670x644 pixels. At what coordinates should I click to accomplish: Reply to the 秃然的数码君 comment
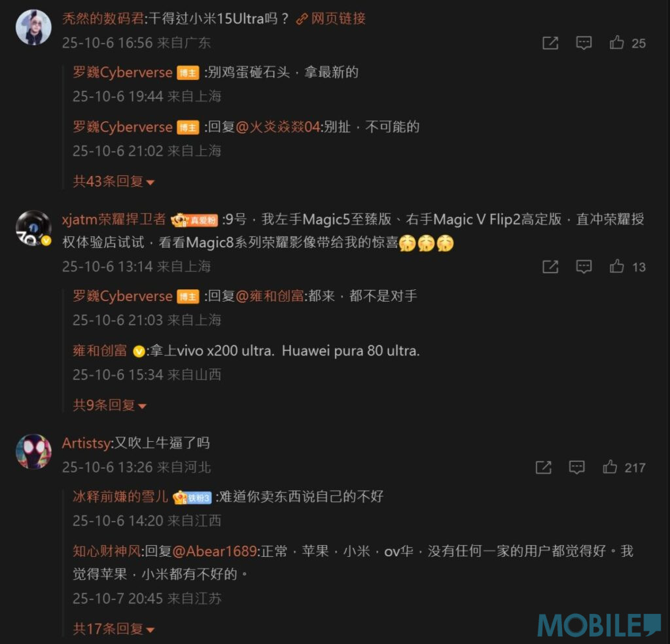[x=584, y=43]
